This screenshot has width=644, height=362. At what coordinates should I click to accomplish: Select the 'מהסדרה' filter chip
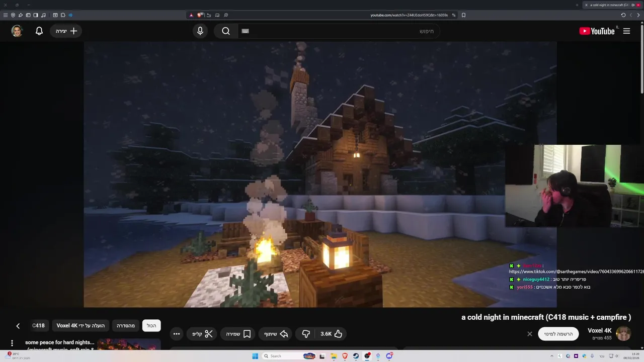126,326
